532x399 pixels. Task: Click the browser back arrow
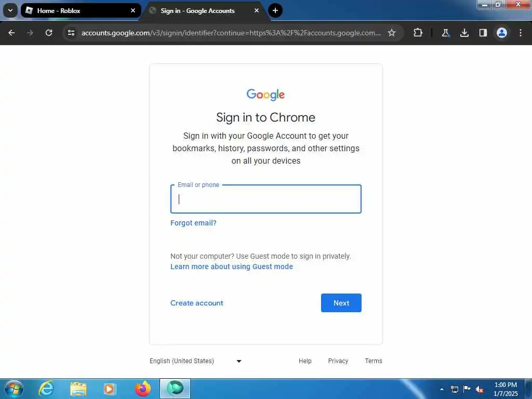(11, 33)
